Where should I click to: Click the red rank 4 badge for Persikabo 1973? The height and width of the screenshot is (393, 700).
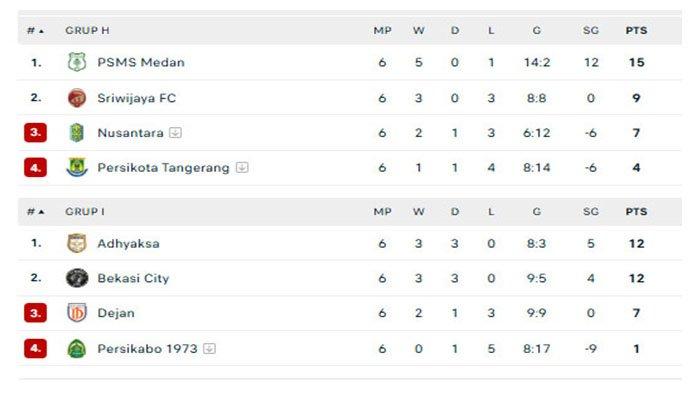(x=35, y=348)
